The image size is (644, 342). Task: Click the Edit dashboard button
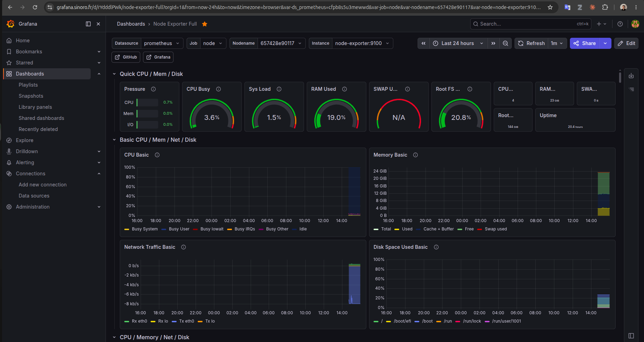click(x=626, y=43)
